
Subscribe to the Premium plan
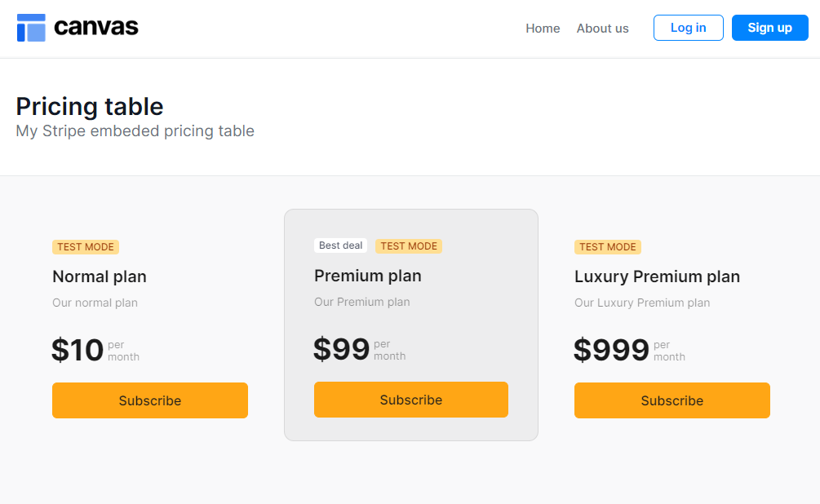411,400
